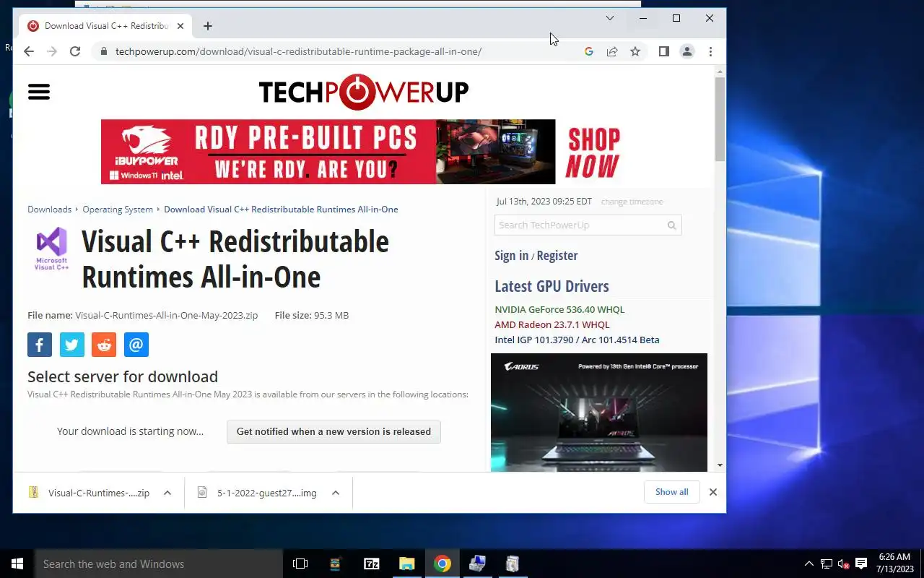Click file size 95.3 MB text
Viewport: 924px width, 578px height.
click(x=312, y=316)
